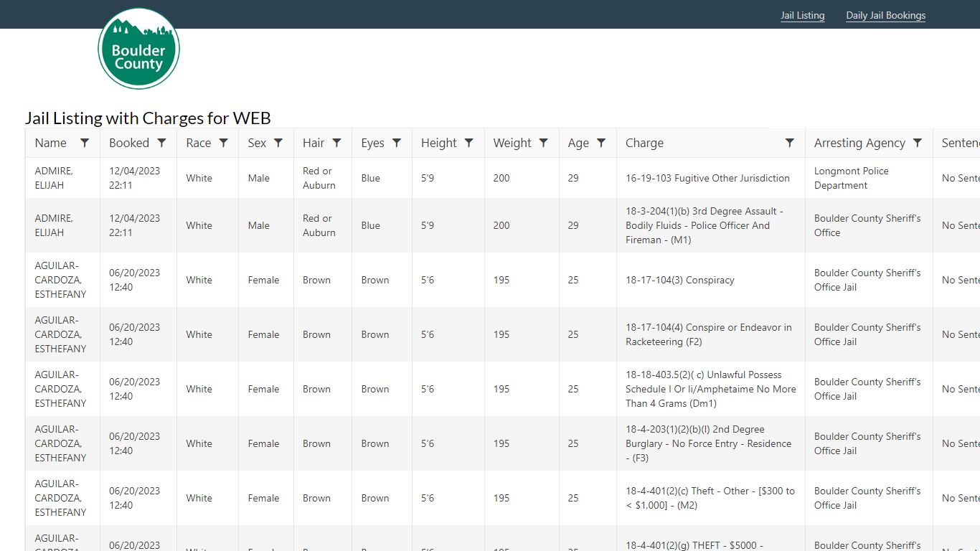Go to the Jail Listing page

(803, 15)
